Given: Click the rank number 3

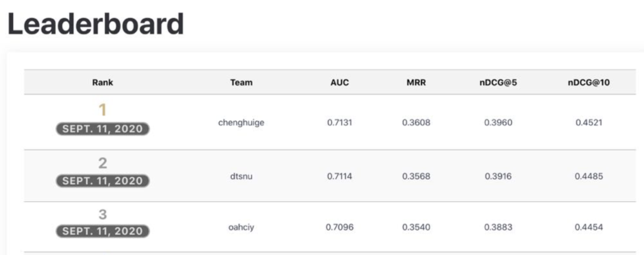Looking at the screenshot, I should coord(103,214).
